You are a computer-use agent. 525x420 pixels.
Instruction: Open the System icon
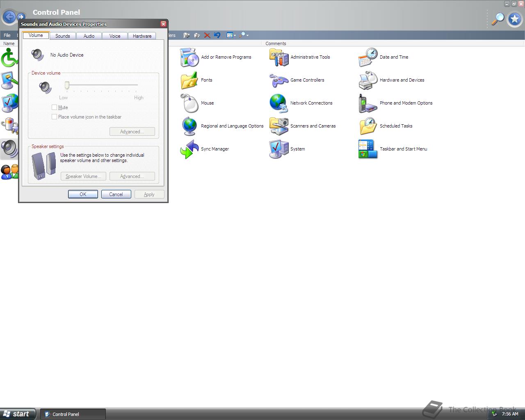279,149
